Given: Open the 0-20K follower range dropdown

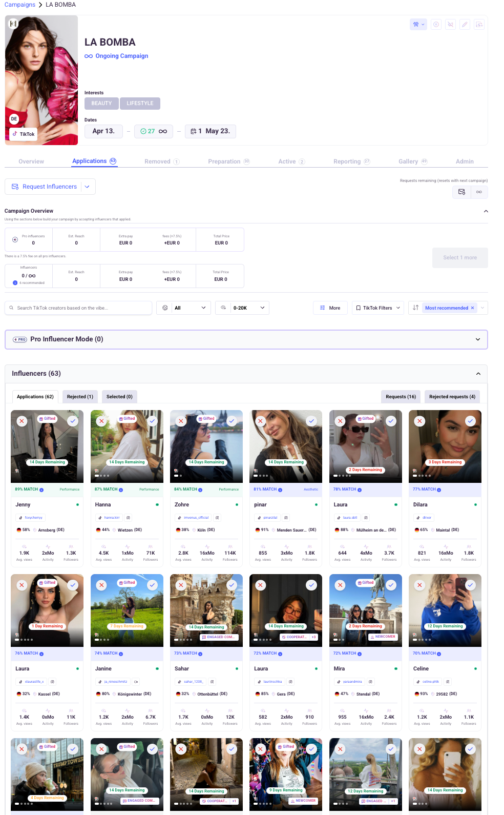Looking at the screenshot, I should pos(242,308).
